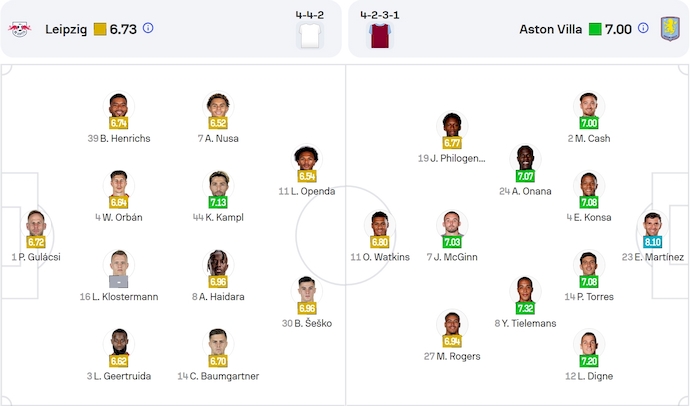Click E. Martínez's 8.10 rating badge

[x=653, y=242]
